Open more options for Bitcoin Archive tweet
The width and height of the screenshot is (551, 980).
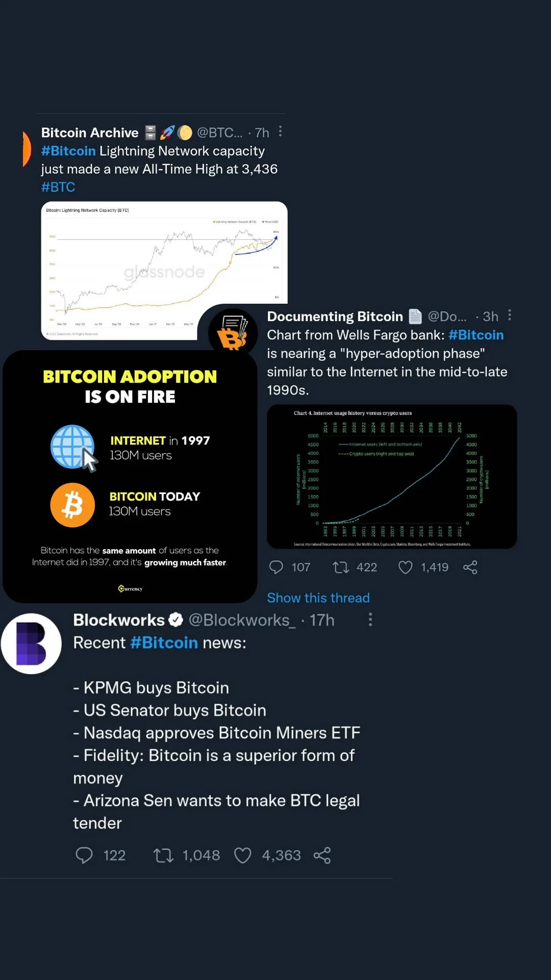pyautogui.click(x=280, y=132)
